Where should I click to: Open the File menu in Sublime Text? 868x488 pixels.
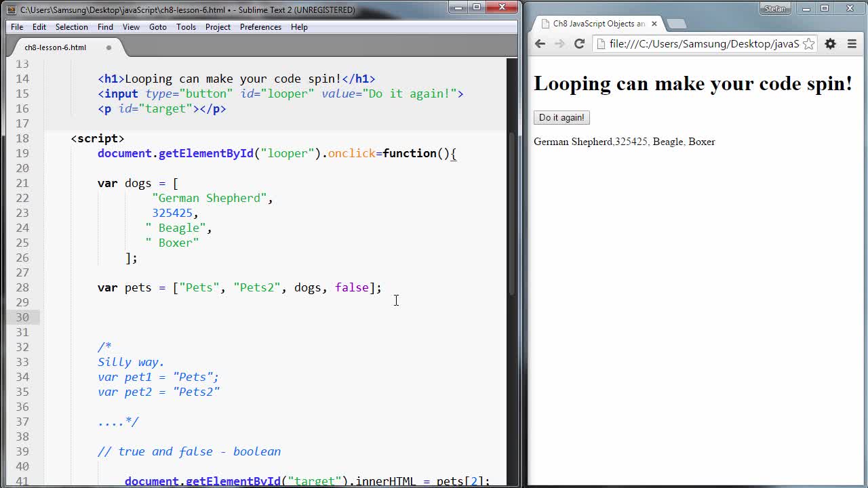17,27
